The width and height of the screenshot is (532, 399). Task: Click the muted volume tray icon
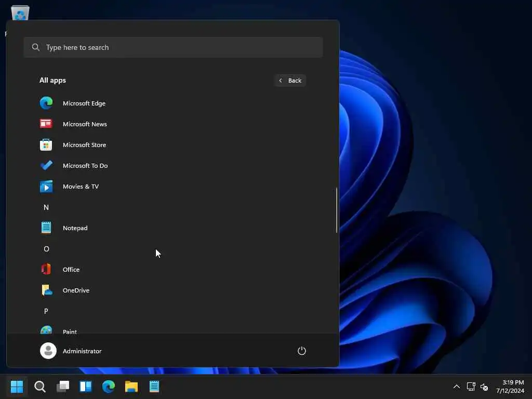click(484, 387)
